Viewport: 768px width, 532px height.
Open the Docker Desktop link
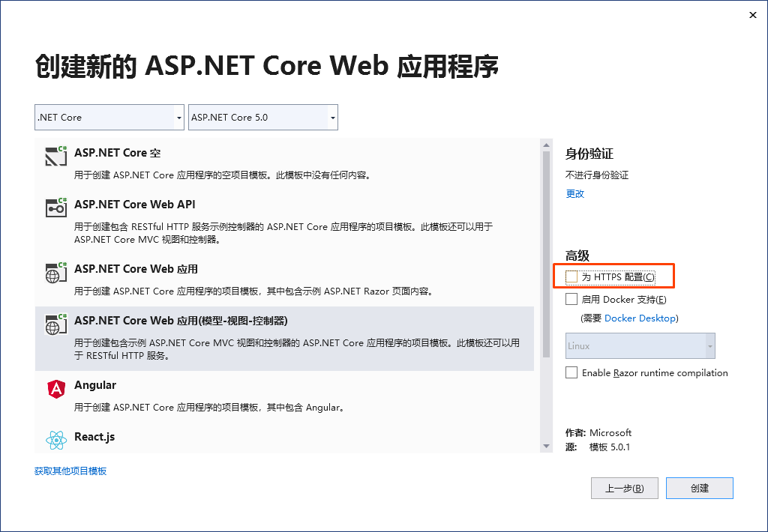point(640,318)
